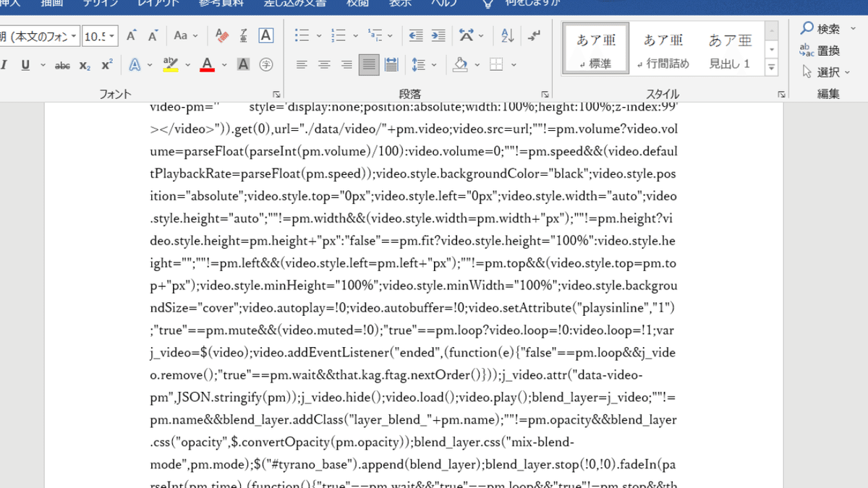
Task: Start a bulleted list
Action: (302, 35)
